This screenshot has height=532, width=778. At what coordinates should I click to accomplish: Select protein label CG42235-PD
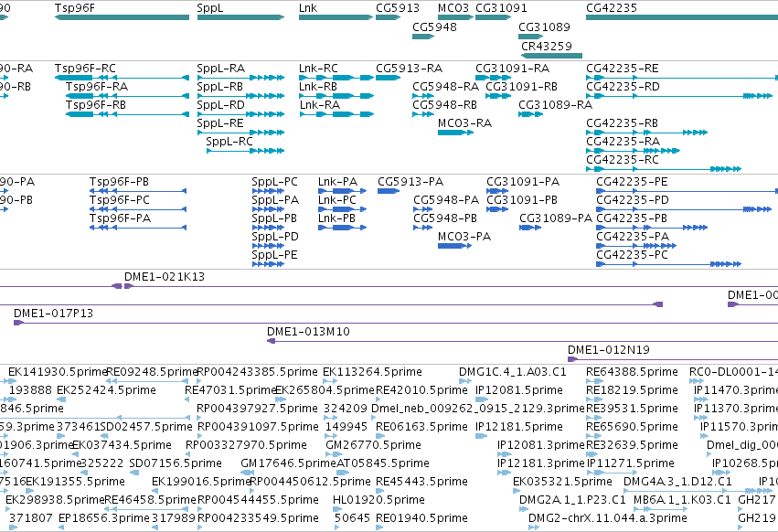[x=633, y=200]
